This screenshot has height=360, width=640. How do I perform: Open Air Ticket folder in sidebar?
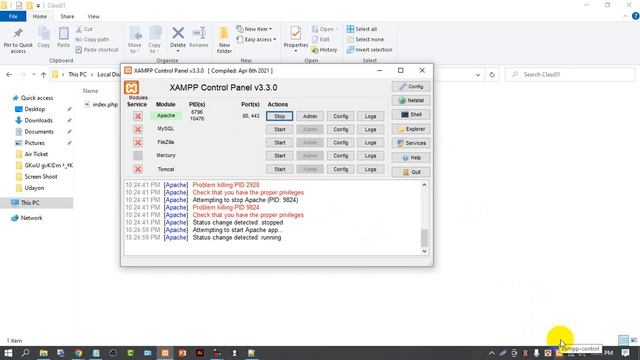[32, 154]
